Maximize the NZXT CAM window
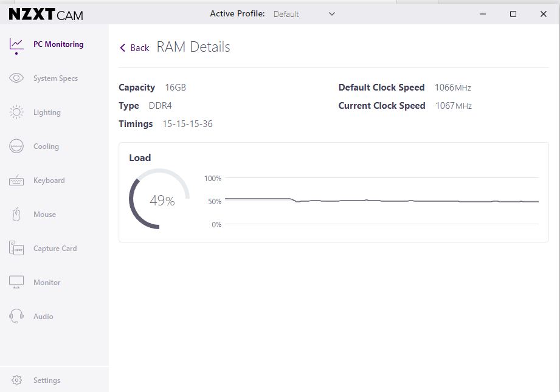 click(513, 14)
